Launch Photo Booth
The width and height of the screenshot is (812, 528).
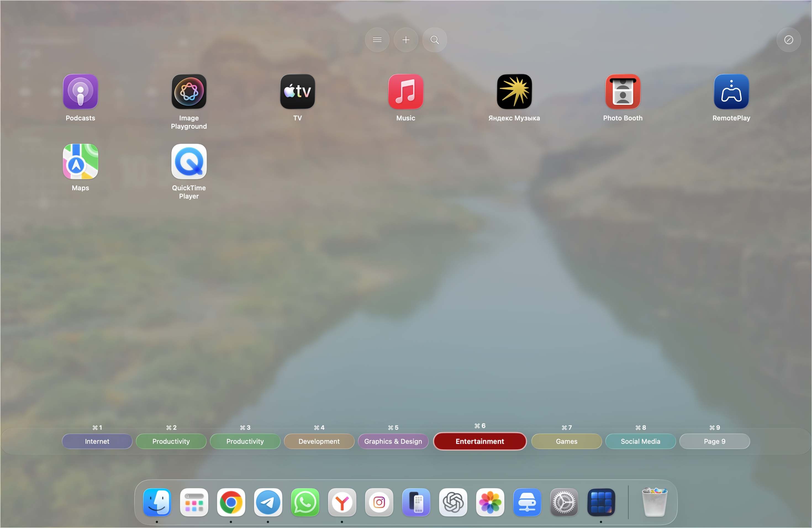623,91
